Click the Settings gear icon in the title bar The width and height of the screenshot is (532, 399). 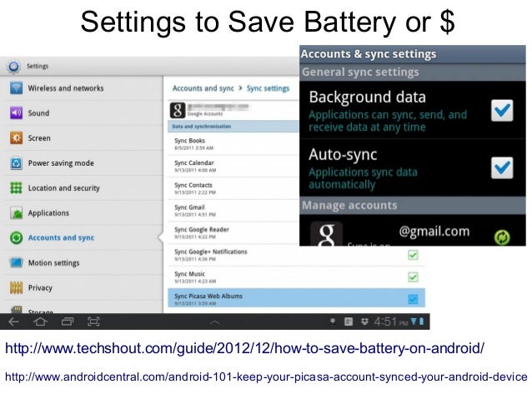coord(14,66)
